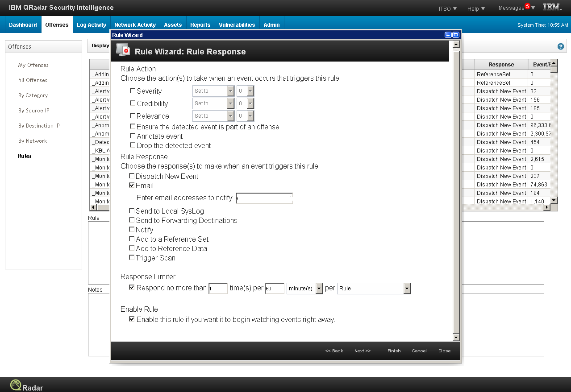This screenshot has height=392, width=571.
Task: Switch to the Admin tab
Action: coord(271,25)
